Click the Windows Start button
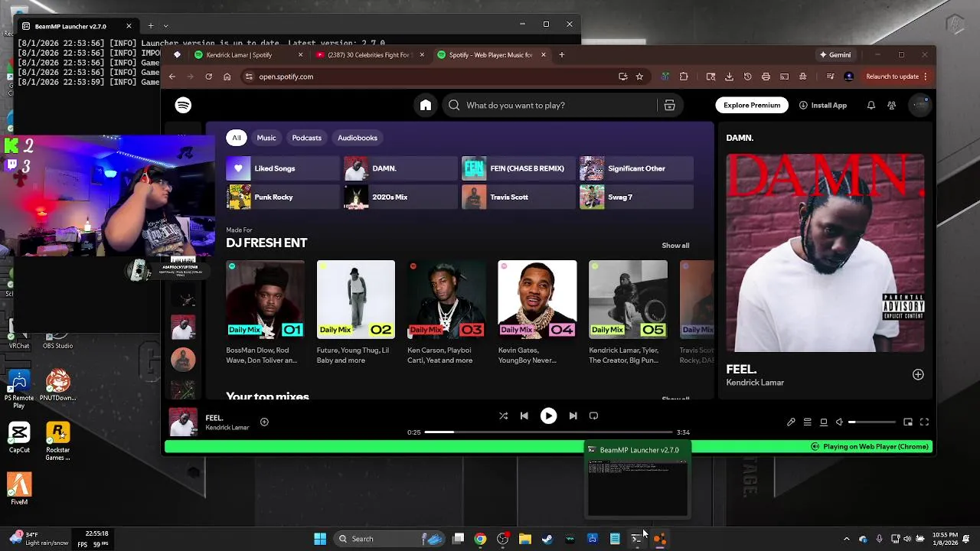The width and height of the screenshot is (980, 551). [320, 539]
